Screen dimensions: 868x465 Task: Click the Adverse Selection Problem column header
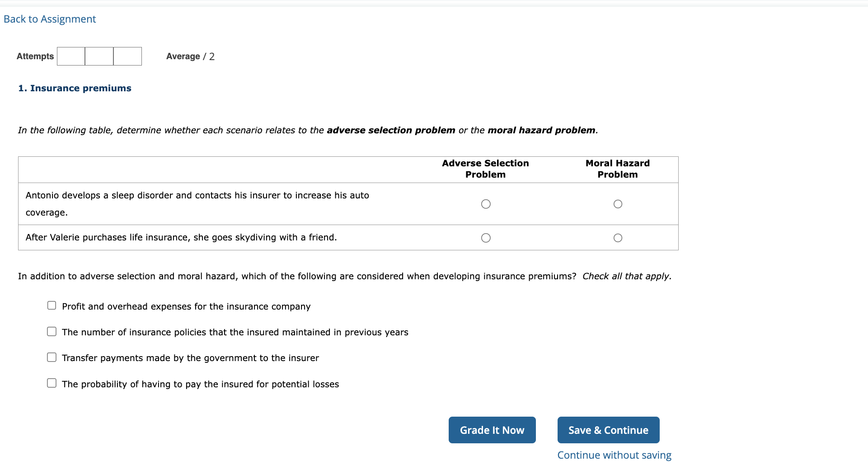point(485,169)
